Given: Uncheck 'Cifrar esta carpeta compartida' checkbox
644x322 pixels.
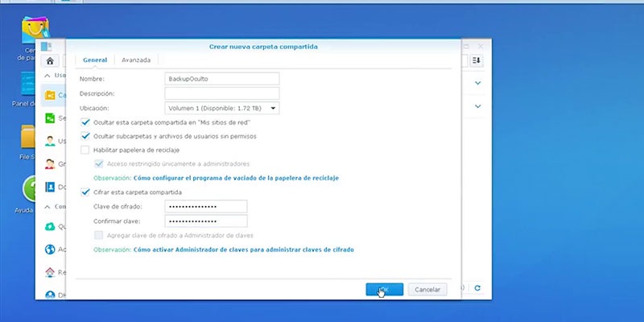Looking at the screenshot, I should tap(85, 192).
